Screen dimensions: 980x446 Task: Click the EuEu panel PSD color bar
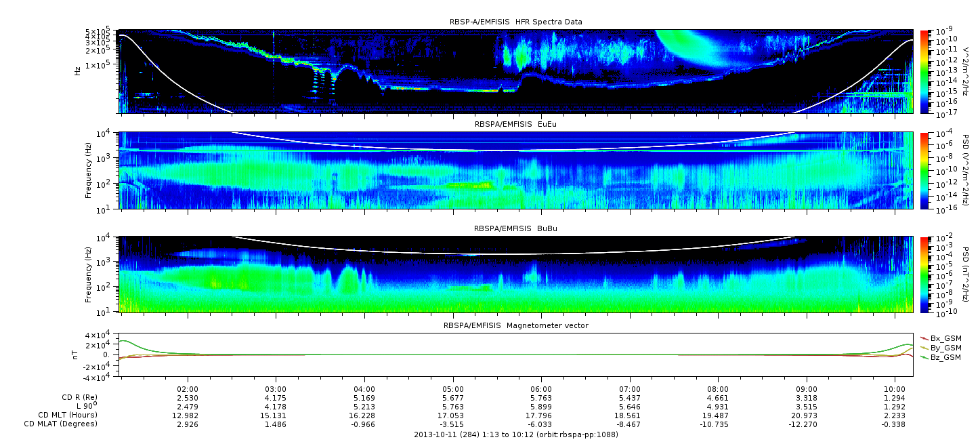[x=924, y=170]
